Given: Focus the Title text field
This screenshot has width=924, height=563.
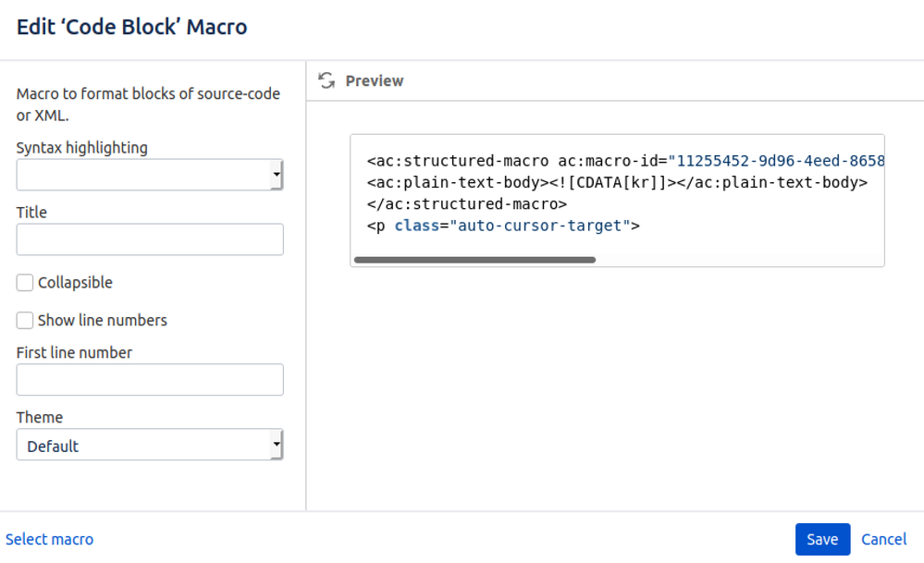Looking at the screenshot, I should pos(150,239).
